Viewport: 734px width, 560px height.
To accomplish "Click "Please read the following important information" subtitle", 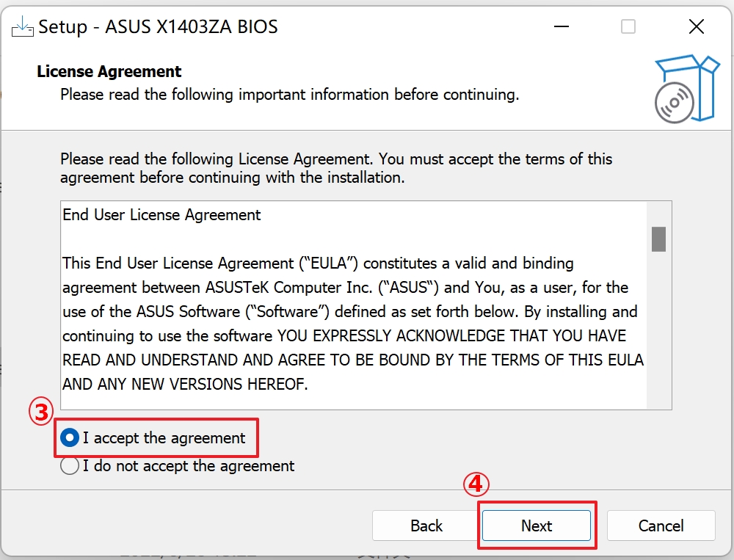I will coord(289,95).
